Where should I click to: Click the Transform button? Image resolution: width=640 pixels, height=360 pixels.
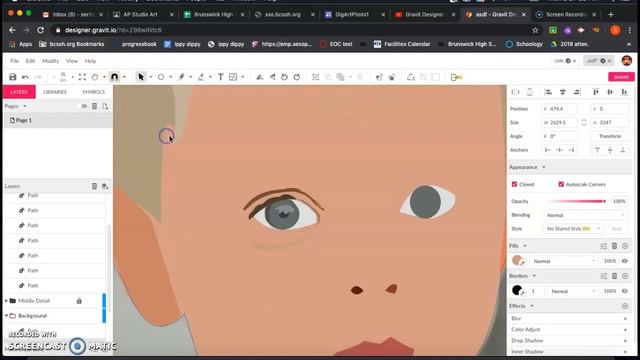click(610, 136)
